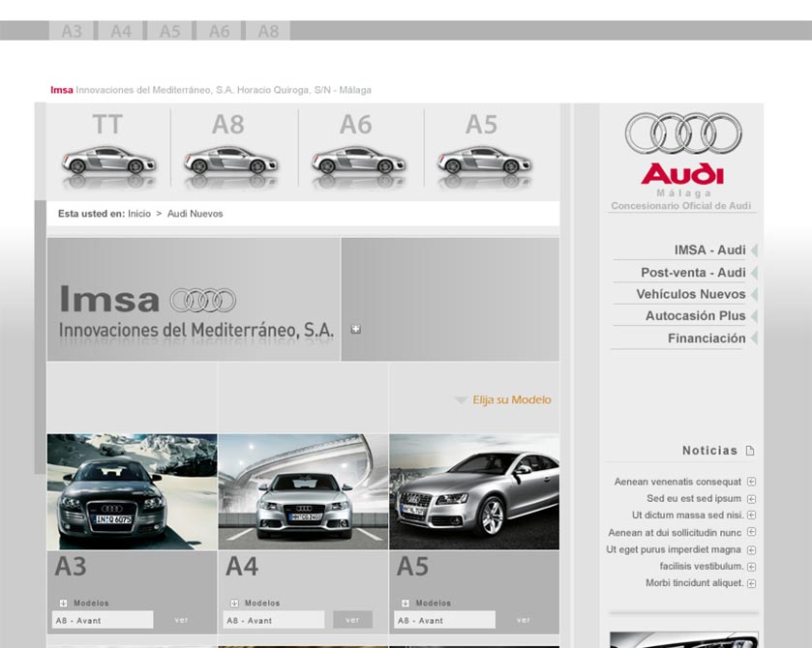Click the red Imsa name in the address line

[62, 90]
